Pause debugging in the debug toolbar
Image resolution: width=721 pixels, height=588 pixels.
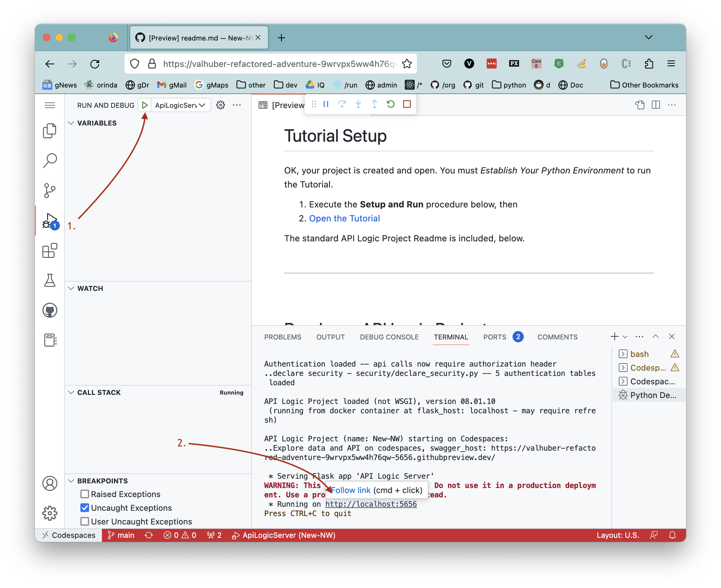326,104
